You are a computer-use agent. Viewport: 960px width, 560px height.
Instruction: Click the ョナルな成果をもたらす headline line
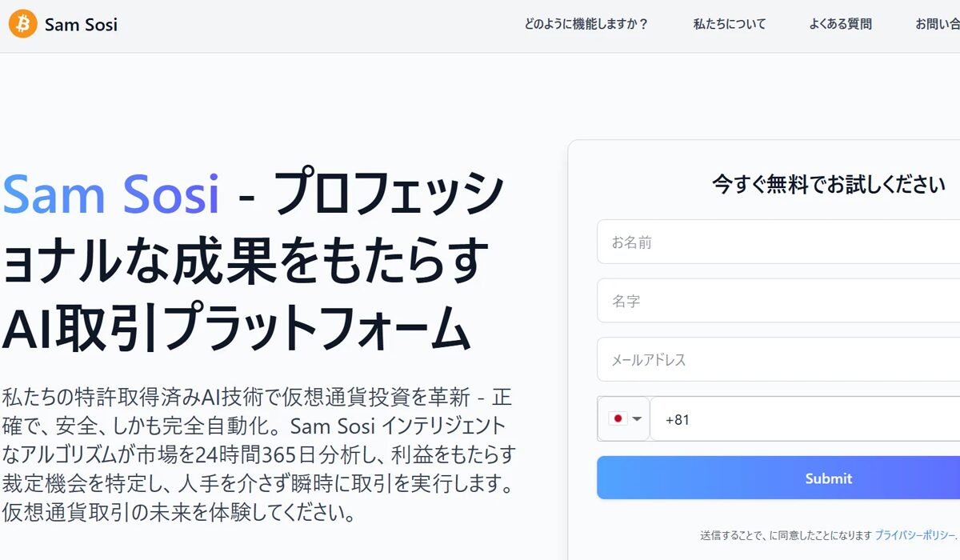[x=246, y=262]
